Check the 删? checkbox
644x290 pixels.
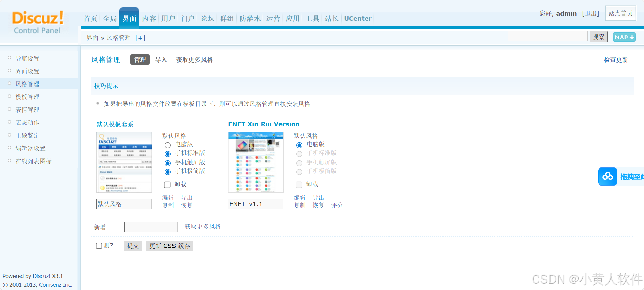pyautogui.click(x=99, y=246)
